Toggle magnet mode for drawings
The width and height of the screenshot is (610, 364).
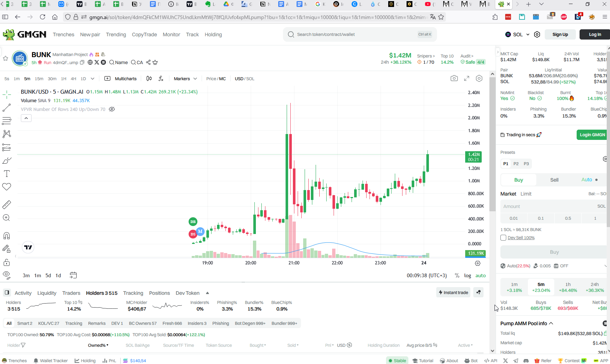pos(7,235)
